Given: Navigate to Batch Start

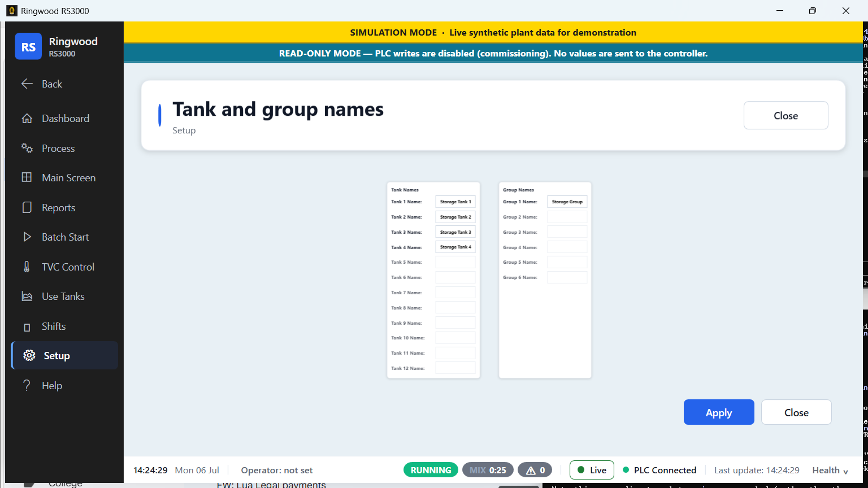Looking at the screenshot, I should [x=64, y=237].
